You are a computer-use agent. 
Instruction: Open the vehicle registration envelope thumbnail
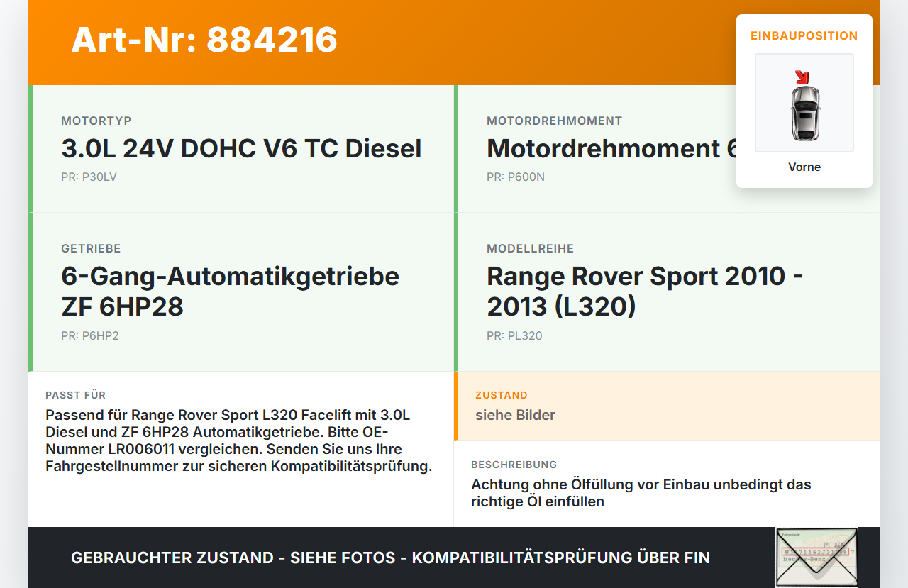click(x=816, y=558)
